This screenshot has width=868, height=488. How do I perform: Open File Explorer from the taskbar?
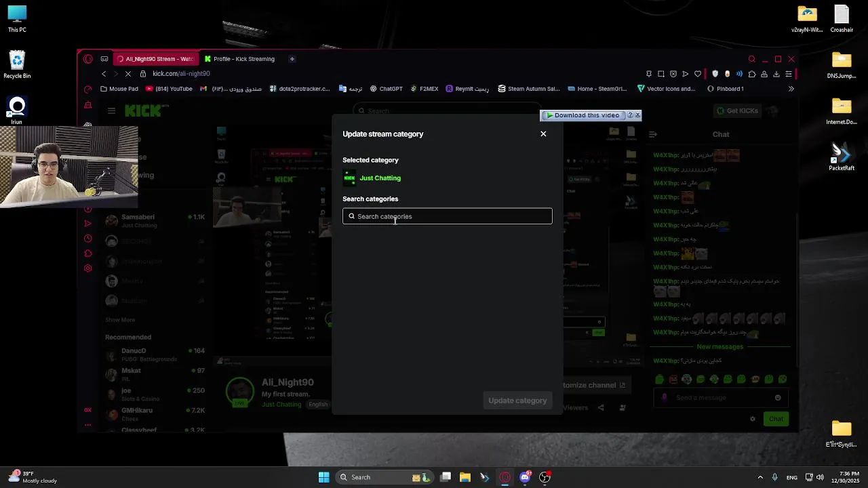click(x=465, y=477)
